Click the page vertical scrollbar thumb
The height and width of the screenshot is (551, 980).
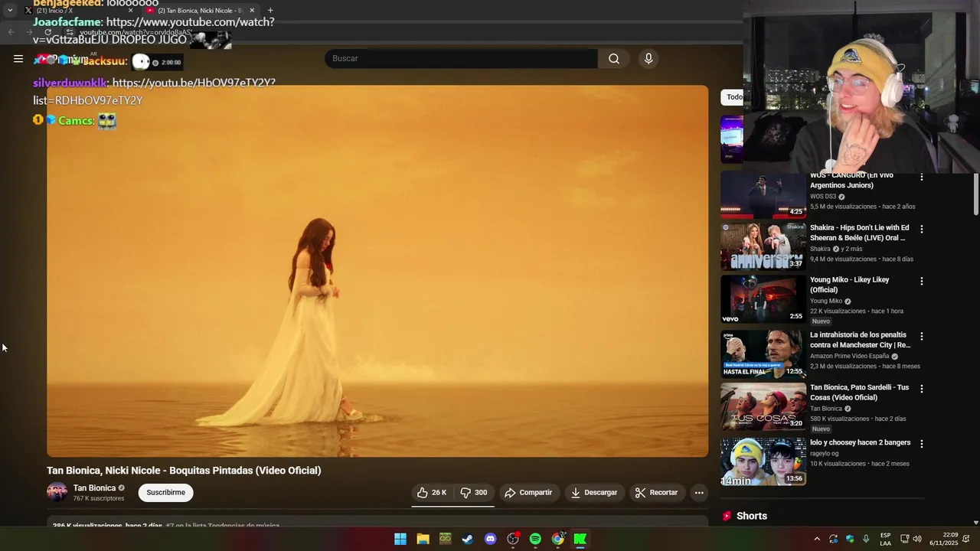(x=975, y=194)
